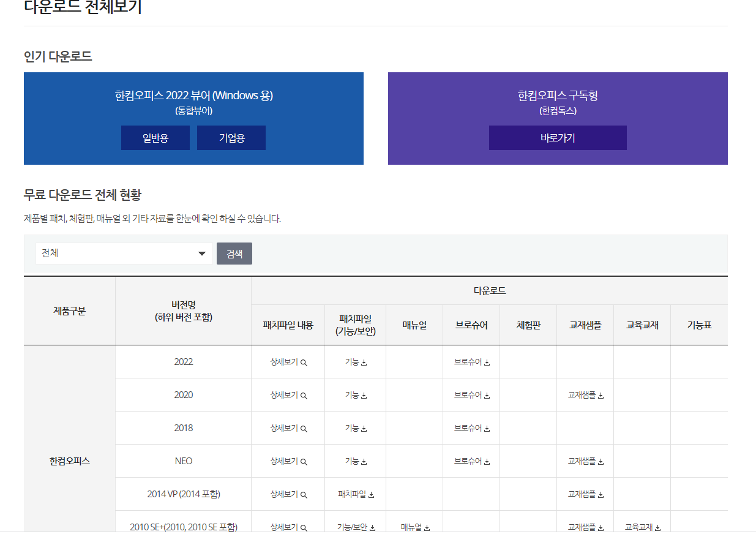Click the 패치파일 내용 column header

point(288,325)
